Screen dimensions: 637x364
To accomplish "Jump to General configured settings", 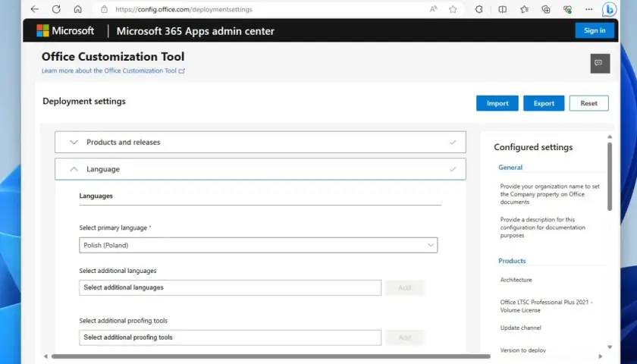I will pyautogui.click(x=510, y=168).
